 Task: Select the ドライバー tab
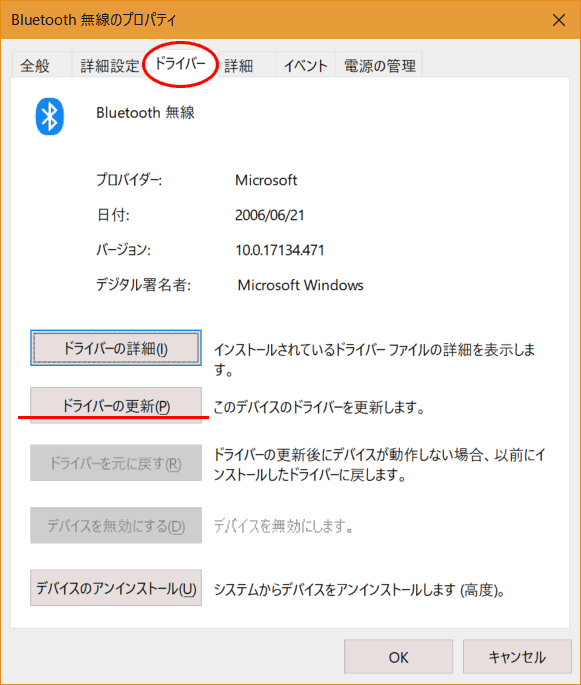coord(180,64)
